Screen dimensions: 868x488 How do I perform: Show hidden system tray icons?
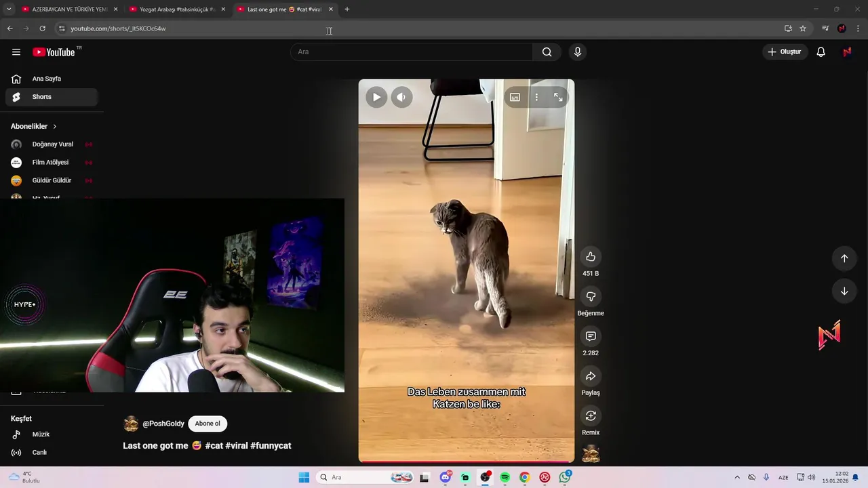[737, 477]
